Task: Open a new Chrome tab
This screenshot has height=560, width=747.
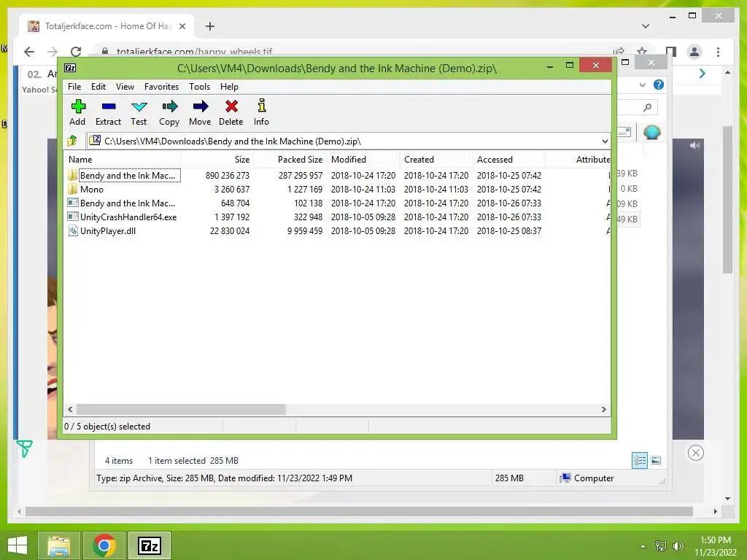Action: point(209,26)
